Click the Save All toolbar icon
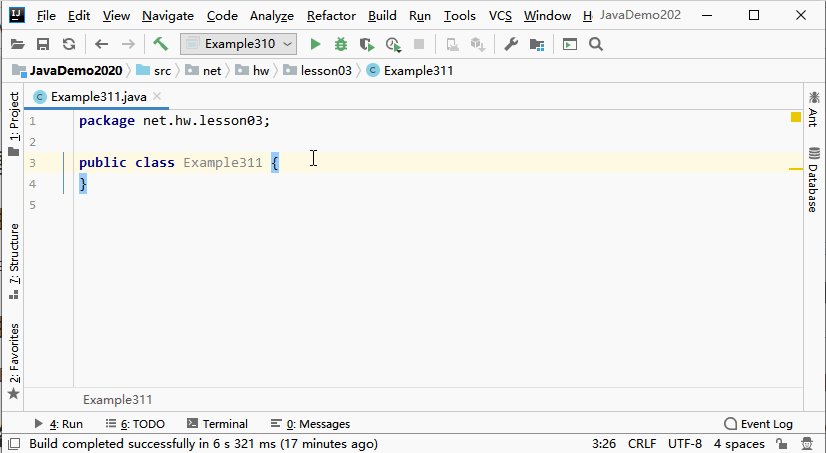Viewport: 826px width, 453px height. (x=43, y=44)
